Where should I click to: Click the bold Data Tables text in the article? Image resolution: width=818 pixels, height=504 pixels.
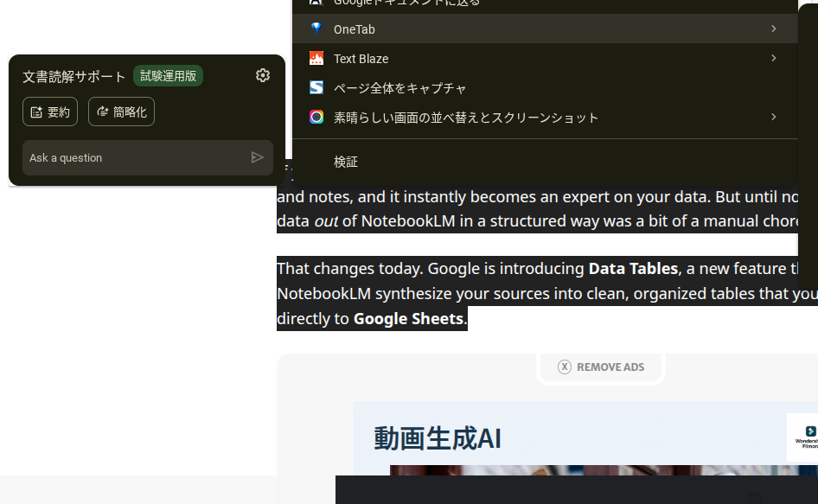[633, 269]
